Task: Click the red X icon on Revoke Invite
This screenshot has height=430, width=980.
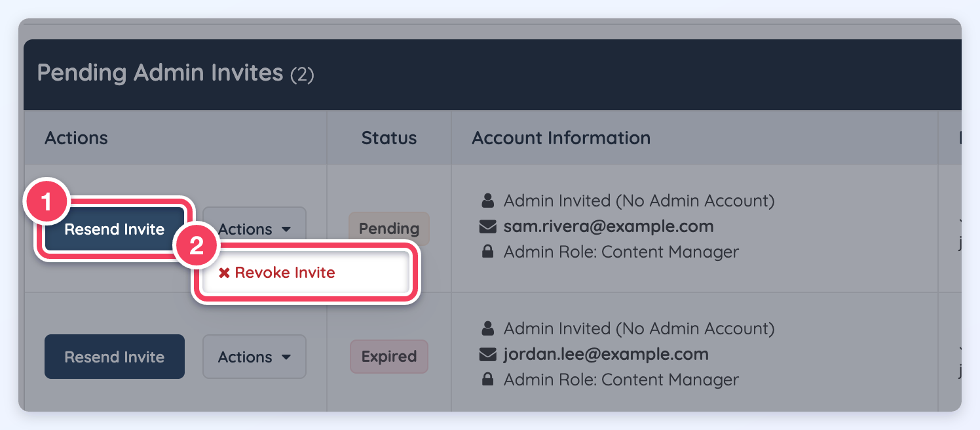Action: tap(224, 273)
